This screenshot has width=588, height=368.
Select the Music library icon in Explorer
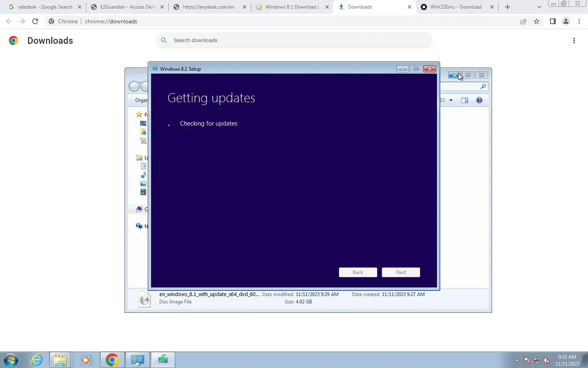tap(143, 175)
